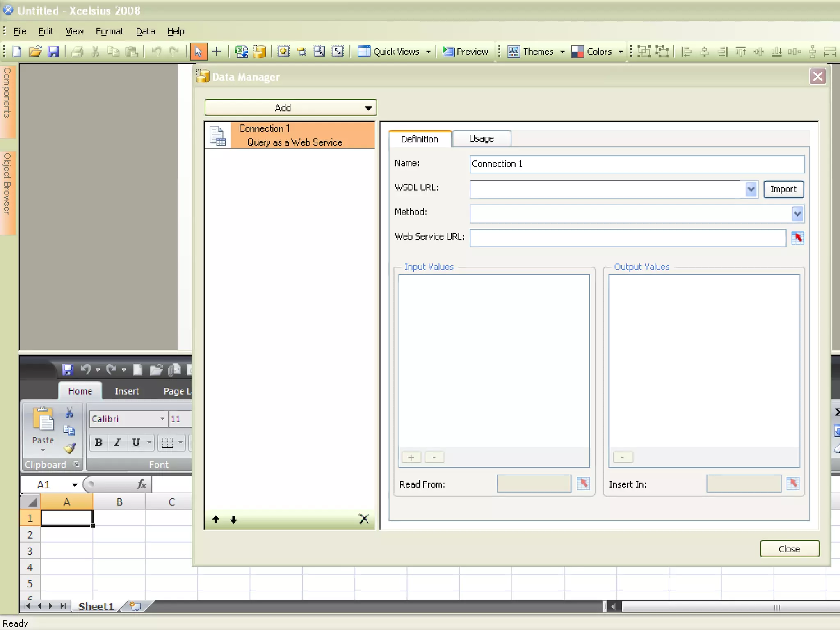Screen dimensions: 840x630
Task: Click the Copy icon in top toolbar
Action: tap(113, 51)
